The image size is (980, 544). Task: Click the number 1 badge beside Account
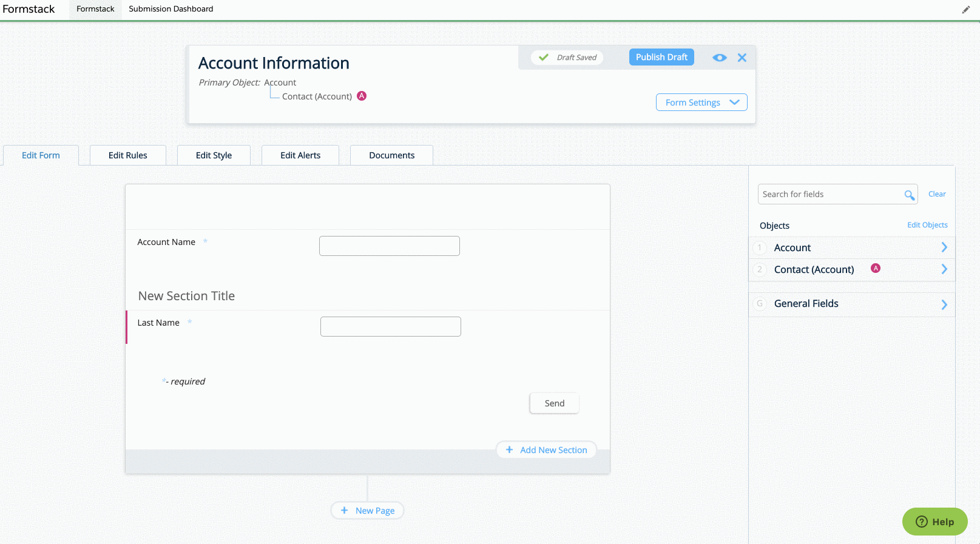(759, 247)
